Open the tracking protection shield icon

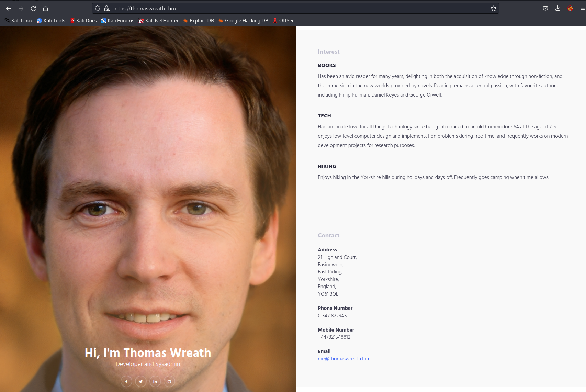click(x=98, y=9)
